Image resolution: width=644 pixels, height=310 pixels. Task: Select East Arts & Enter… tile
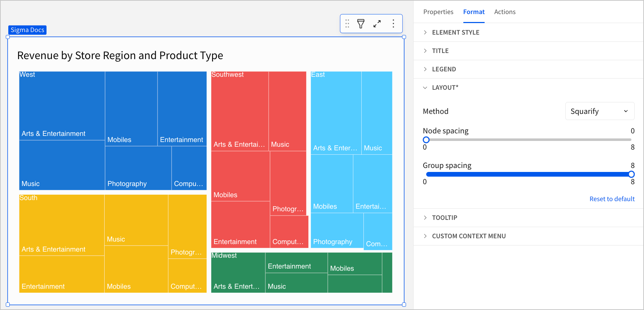point(336,113)
